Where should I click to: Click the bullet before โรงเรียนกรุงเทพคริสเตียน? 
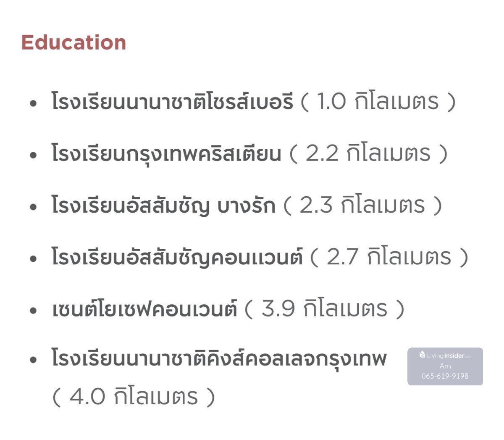coord(34,155)
